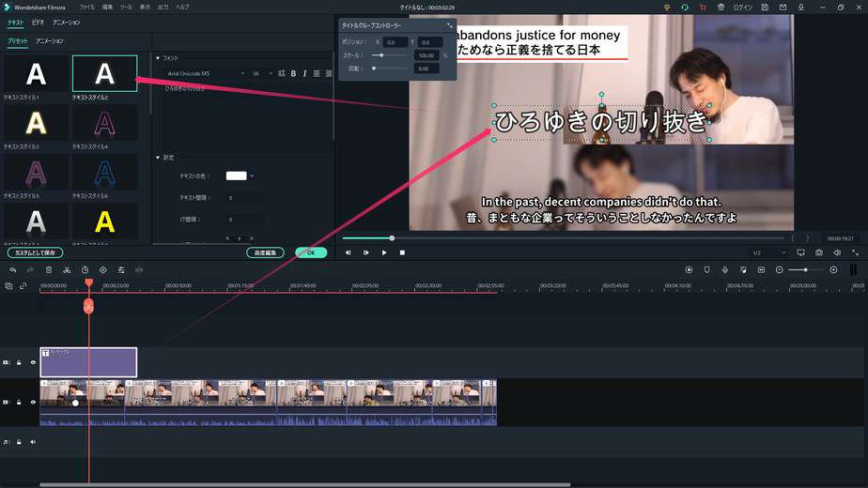Click the gift box icon in title bar

721,8
